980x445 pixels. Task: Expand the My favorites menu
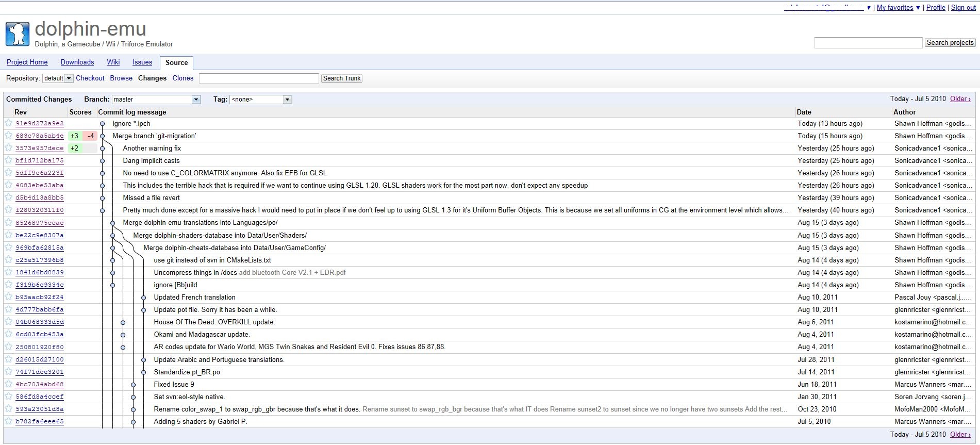tap(898, 8)
